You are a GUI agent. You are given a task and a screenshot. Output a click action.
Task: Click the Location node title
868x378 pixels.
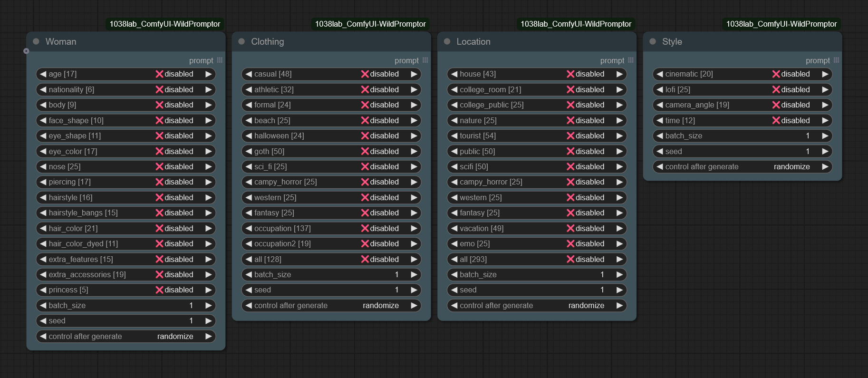473,41
